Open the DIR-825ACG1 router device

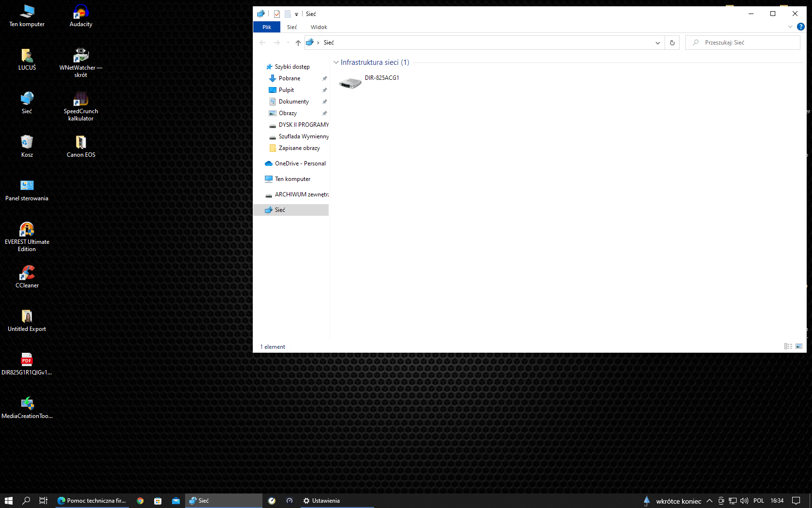pos(369,82)
